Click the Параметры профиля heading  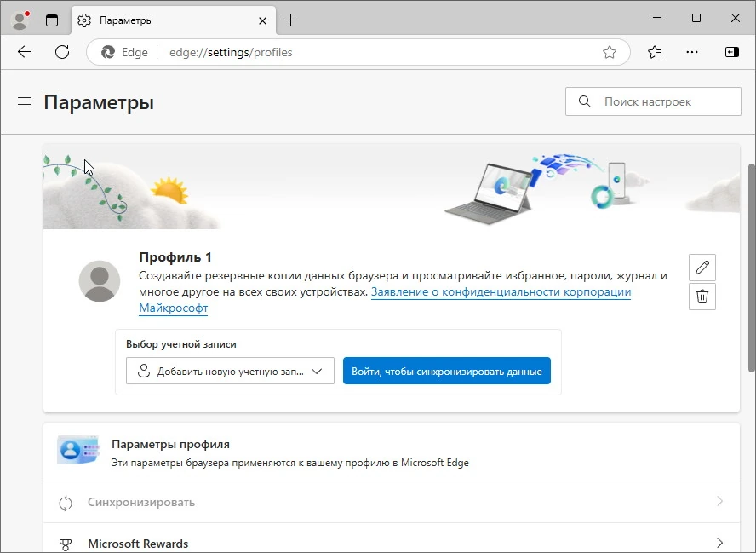click(170, 444)
